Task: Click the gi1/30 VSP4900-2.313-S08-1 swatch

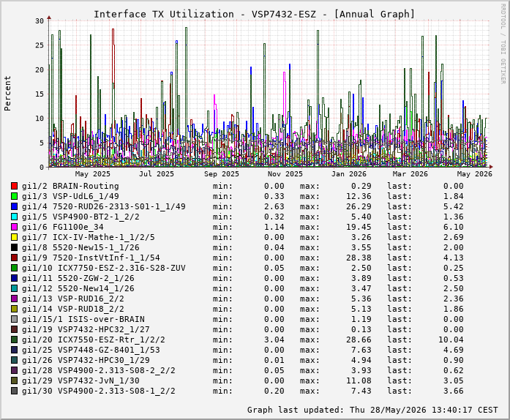Action: pyautogui.click(x=14, y=391)
